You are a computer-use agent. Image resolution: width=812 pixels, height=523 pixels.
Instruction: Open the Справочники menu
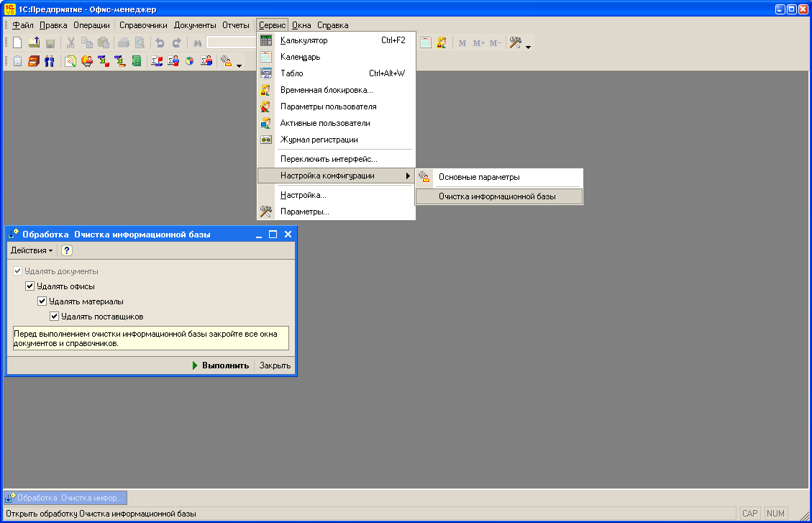click(143, 25)
